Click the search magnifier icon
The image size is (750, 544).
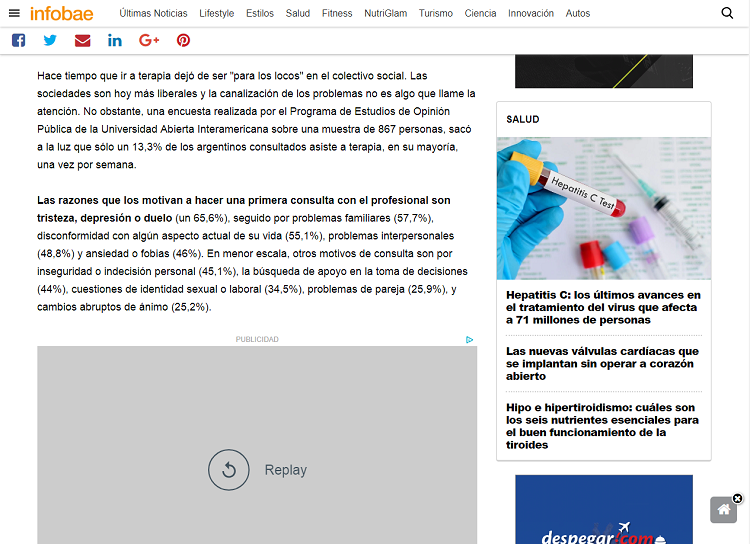pyautogui.click(x=727, y=13)
